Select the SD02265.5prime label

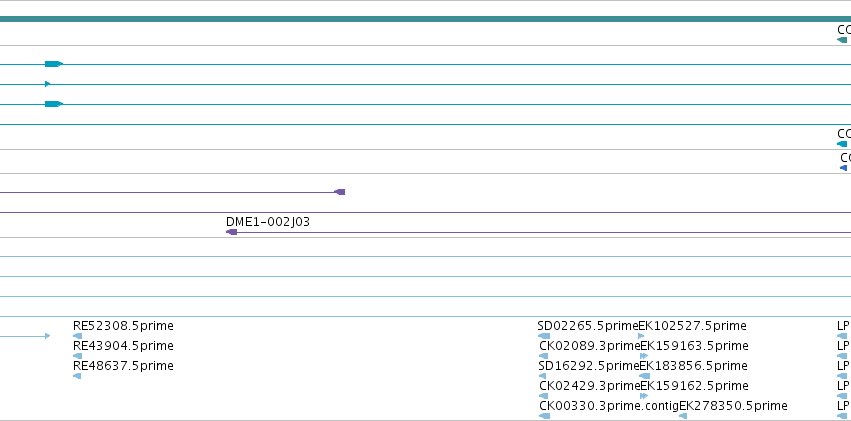(x=588, y=326)
